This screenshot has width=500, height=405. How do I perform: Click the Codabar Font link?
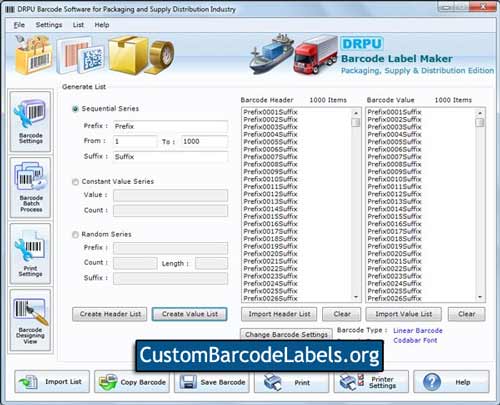pos(415,340)
